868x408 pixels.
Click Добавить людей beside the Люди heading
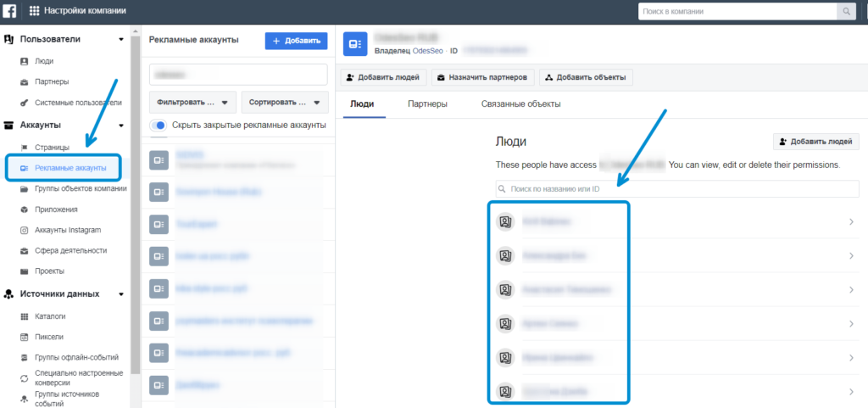tap(816, 142)
